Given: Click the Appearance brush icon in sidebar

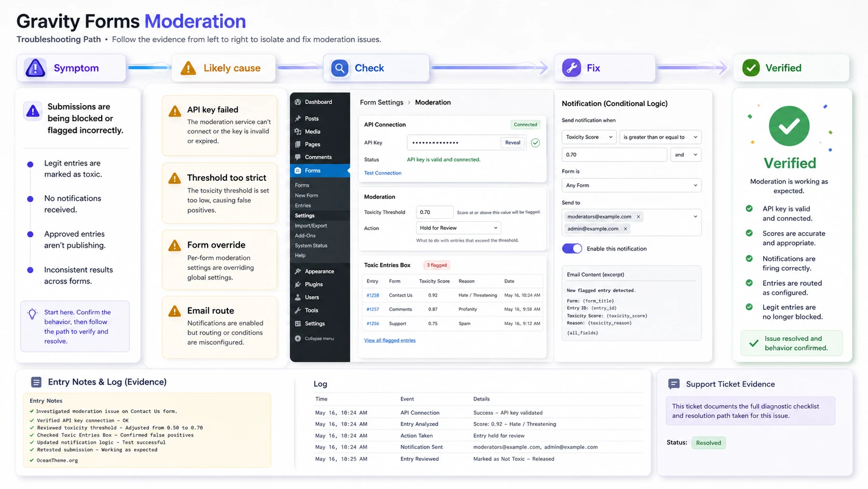Looking at the screenshot, I should pos(298,271).
